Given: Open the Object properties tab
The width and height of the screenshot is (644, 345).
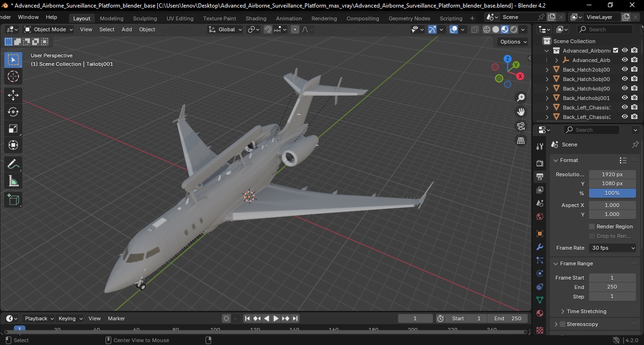Looking at the screenshot, I should (x=539, y=234).
